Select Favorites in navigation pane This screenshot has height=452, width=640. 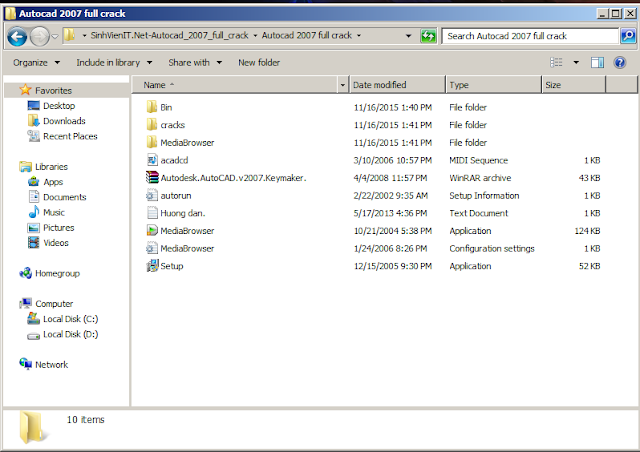[53, 90]
